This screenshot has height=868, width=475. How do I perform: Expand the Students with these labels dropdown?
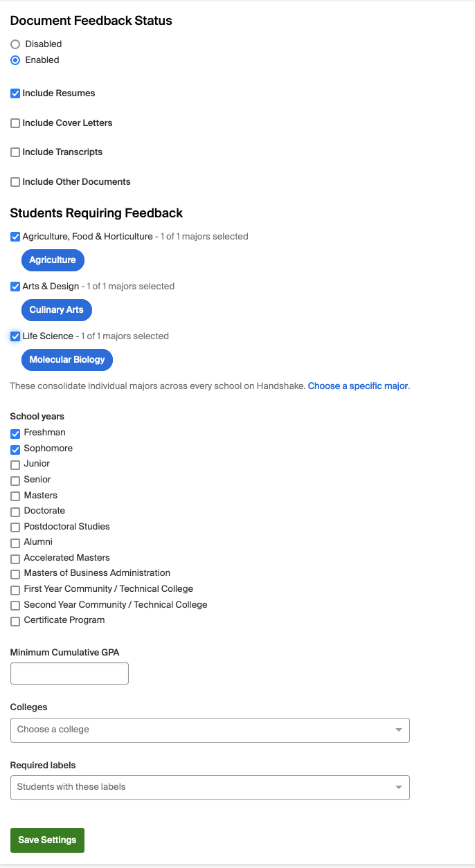(x=210, y=787)
